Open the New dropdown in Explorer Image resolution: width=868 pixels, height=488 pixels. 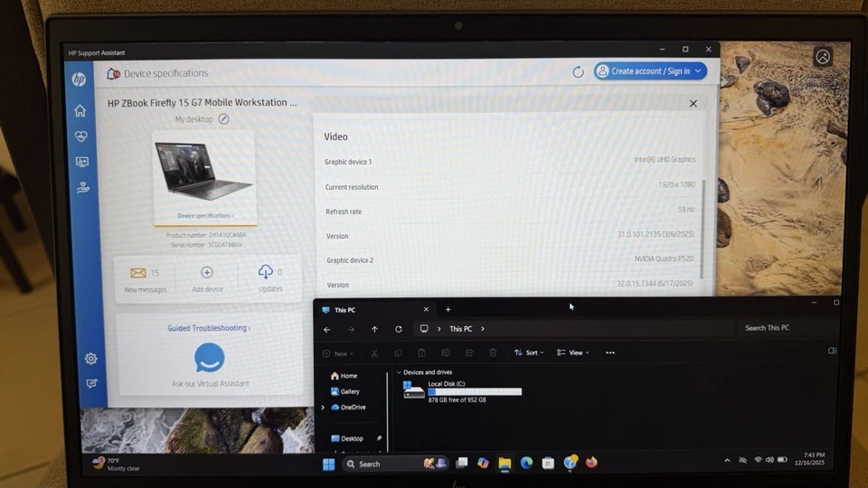(338, 353)
